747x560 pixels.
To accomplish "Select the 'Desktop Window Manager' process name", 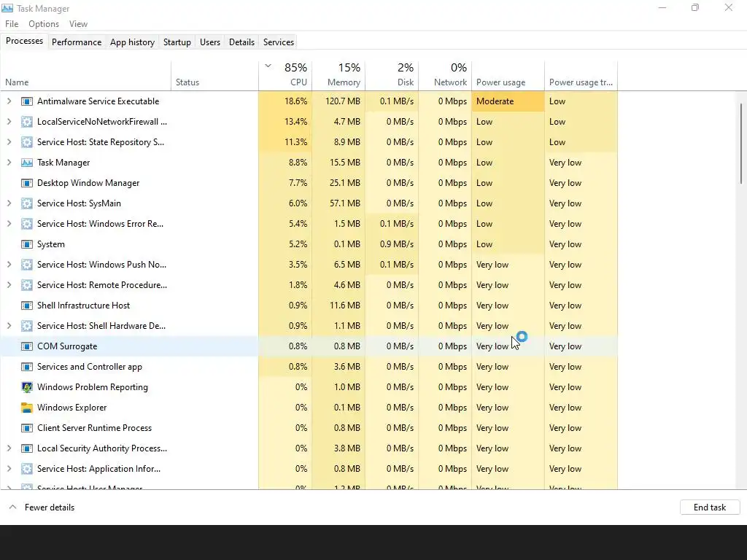I will (88, 183).
